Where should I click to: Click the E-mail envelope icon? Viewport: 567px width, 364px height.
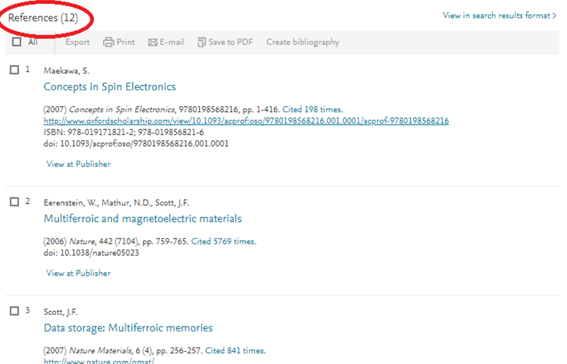pos(153,42)
